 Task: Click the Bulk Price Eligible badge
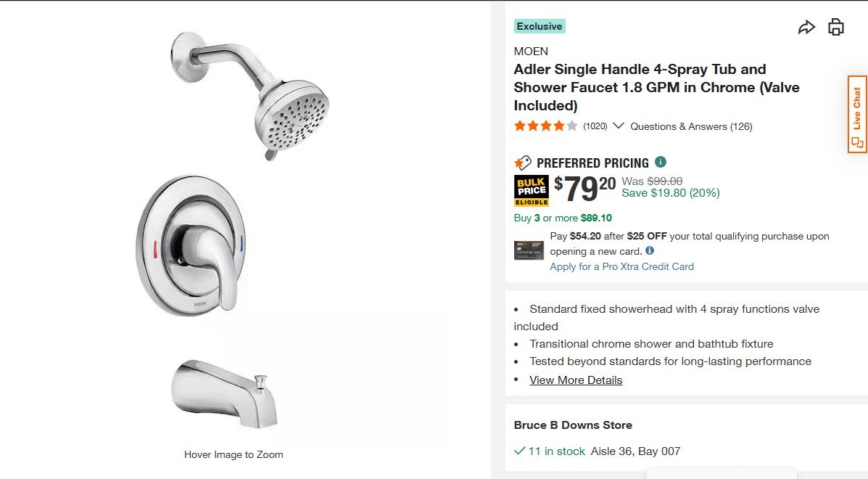pyautogui.click(x=531, y=190)
